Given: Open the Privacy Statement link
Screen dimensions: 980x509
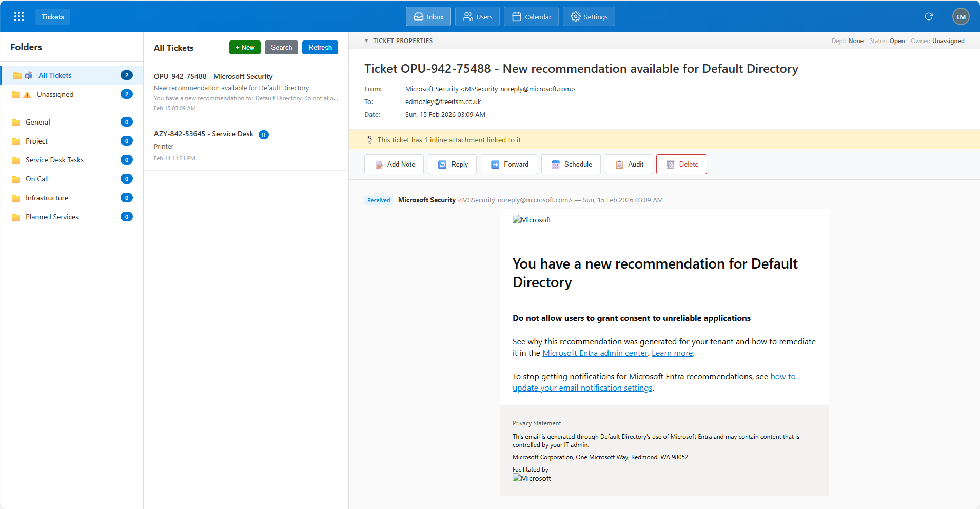Looking at the screenshot, I should tap(537, 423).
